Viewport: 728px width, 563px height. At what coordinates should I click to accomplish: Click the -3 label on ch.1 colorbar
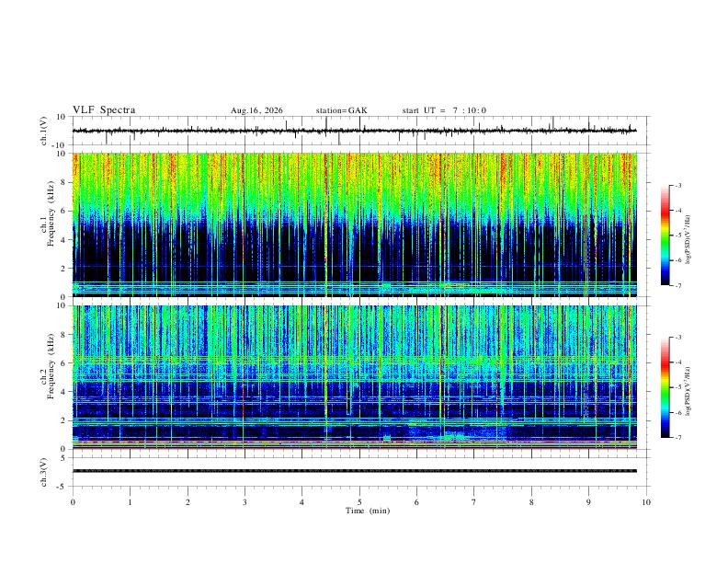(x=677, y=185)
